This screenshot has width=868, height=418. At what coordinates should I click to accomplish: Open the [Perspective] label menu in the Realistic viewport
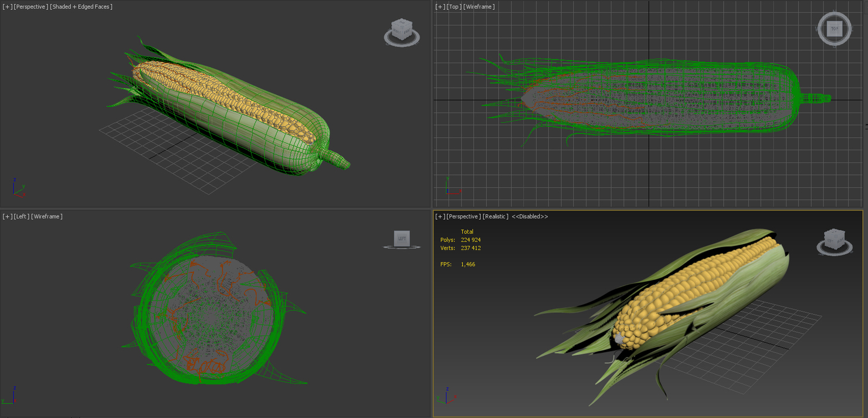tap(463, 216)
